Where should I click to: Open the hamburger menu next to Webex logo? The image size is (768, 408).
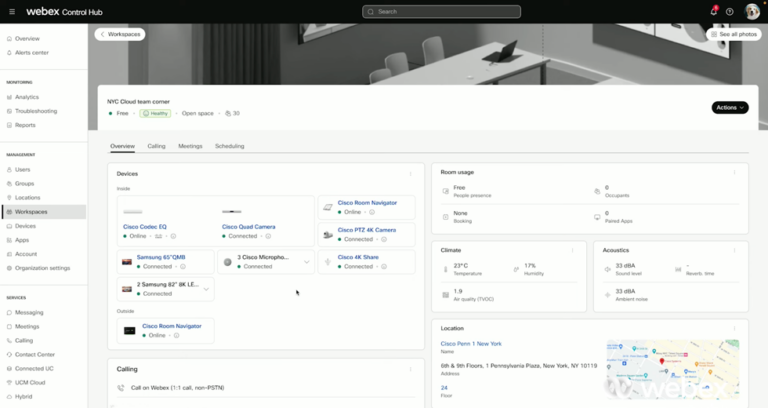[x=10, y=12]
